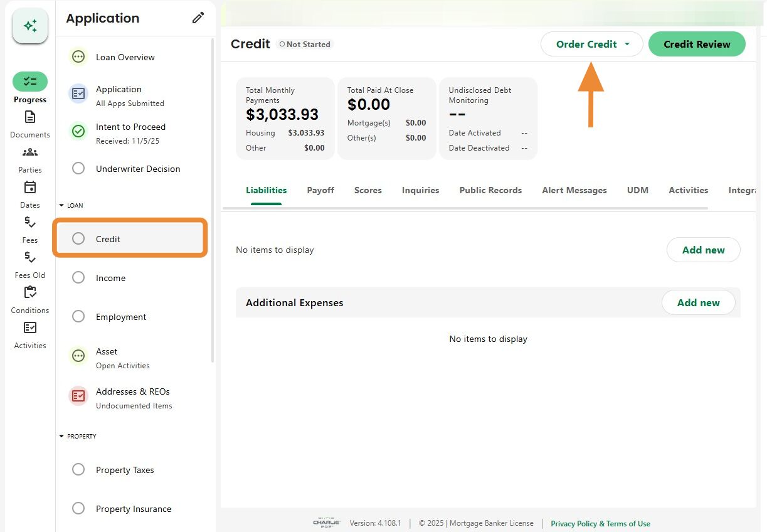The height and width of the screenshot is (532, 767).
Task: Switch to the Public Records tab
Action: click(x=490, y=190)
